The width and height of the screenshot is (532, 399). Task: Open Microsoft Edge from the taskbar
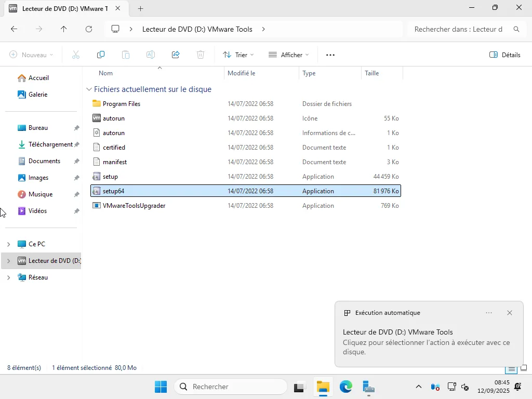tap(346, 387)
